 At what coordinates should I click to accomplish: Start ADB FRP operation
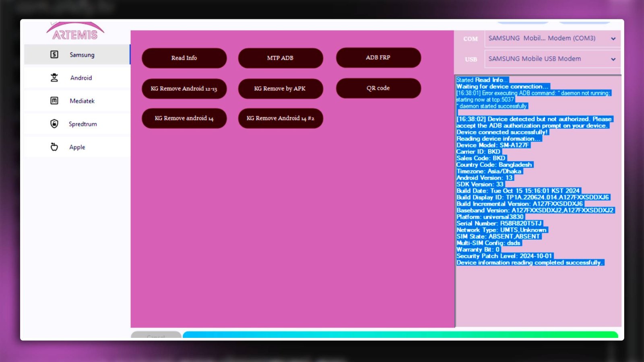[x=378, y=58]
